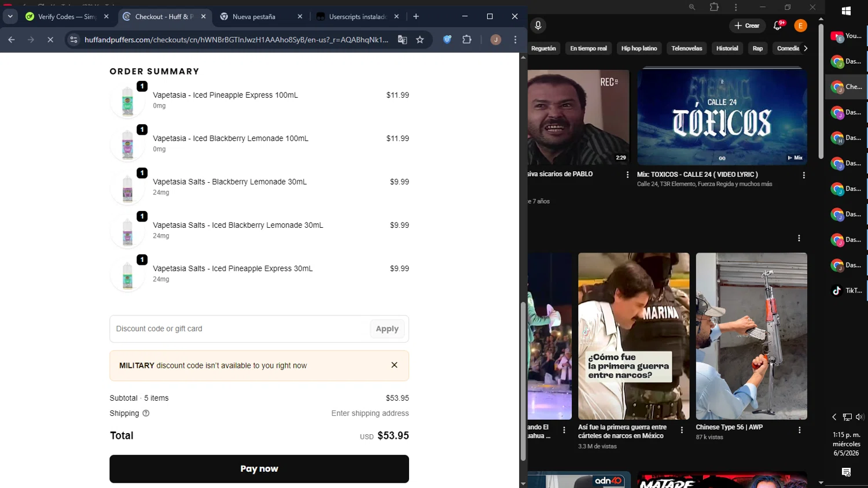Select the Rap filter chip
The height and width of the screenshot is (488, 868).
click(x=757, y=49)
